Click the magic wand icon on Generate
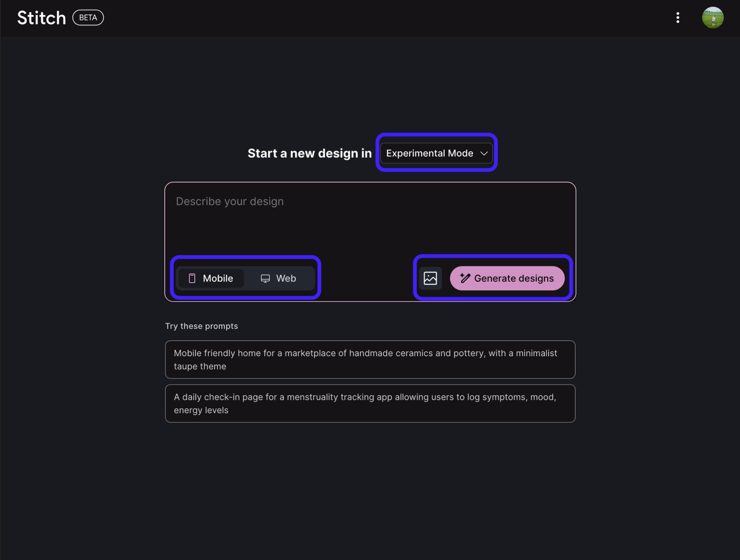The image size is (740, 560). point(465,278)
